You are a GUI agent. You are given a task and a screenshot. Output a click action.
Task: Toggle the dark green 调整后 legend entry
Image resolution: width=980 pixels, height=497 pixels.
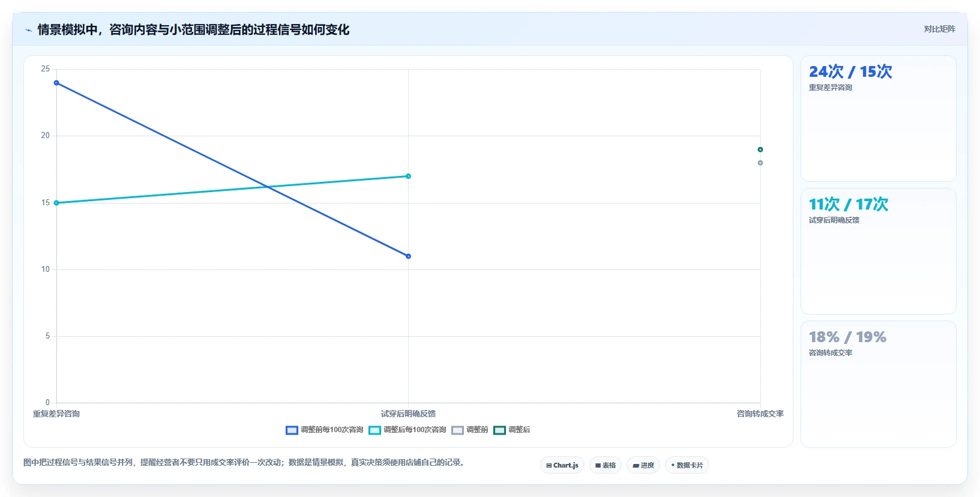(x=512, y=430)
